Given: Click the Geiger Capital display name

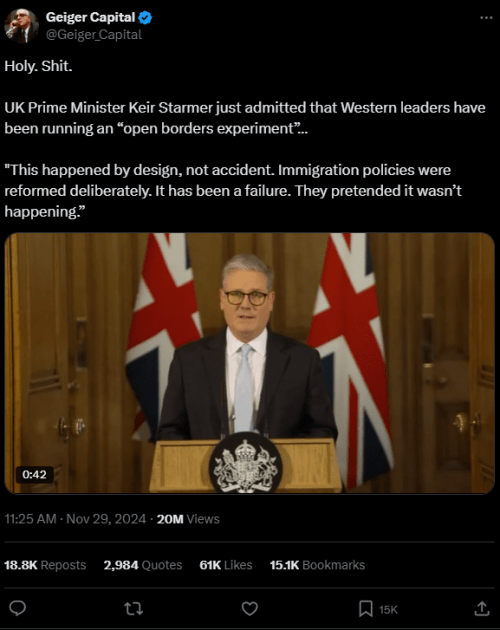Looking at the screenshot, I should click(x=90, y=17).
